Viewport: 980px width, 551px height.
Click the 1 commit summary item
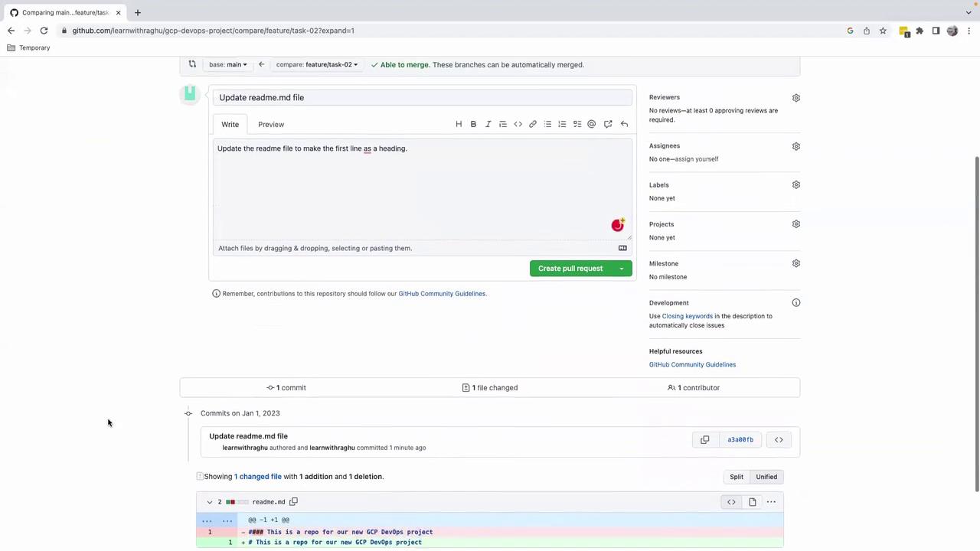(286, 388)
